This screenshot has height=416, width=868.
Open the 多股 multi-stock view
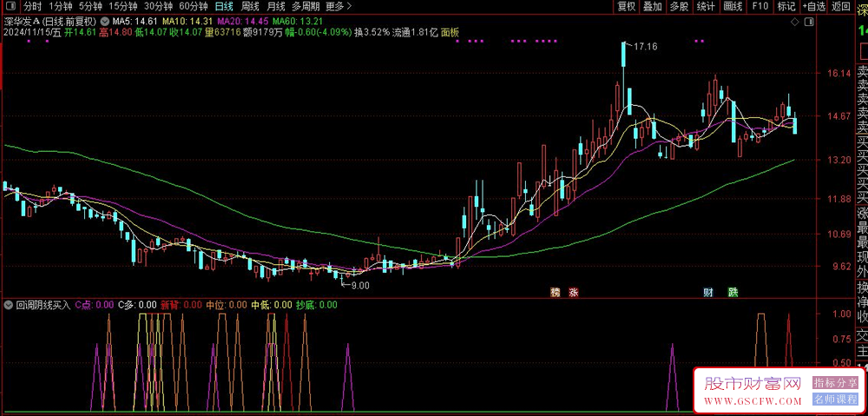click(679, 7)
